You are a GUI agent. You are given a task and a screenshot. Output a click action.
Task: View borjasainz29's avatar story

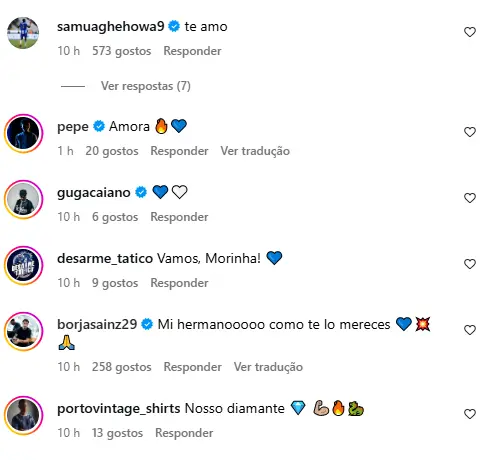point(23,331)
